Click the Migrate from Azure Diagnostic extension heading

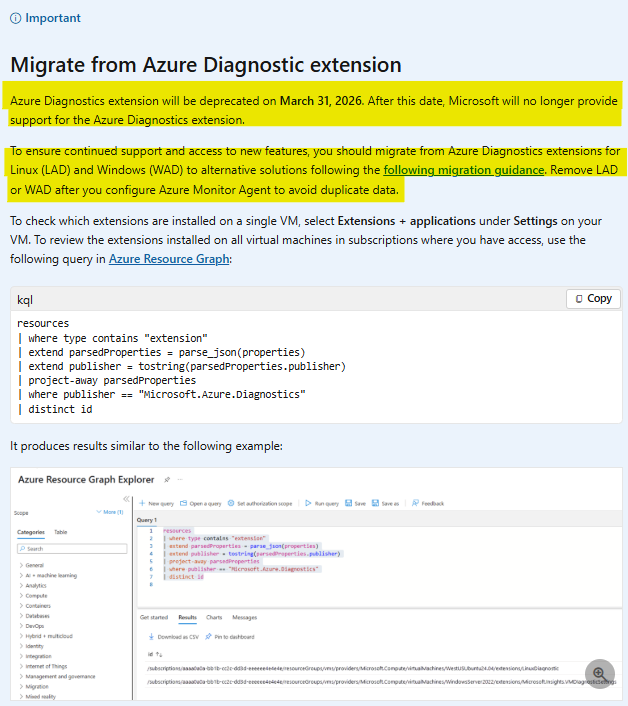(206, 64)
